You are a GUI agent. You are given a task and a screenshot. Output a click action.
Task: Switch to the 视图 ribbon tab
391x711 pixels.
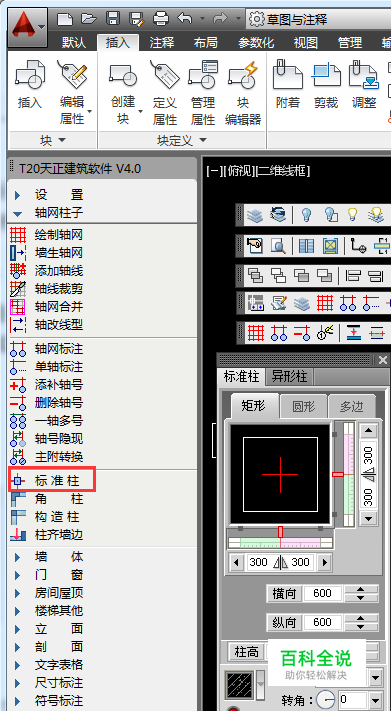click(306, 43)
